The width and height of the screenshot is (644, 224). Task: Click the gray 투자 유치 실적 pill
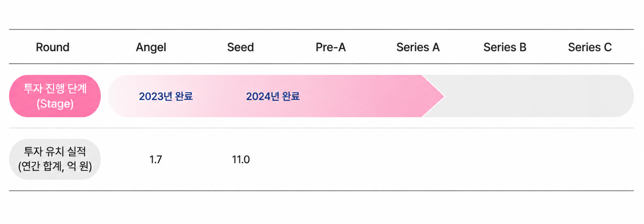[55, 159]
